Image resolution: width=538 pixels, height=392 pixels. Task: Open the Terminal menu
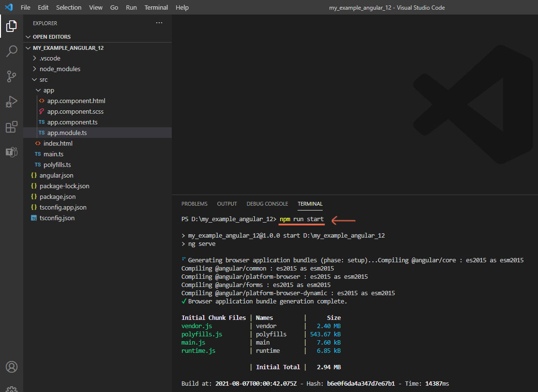pyautogui.click(x=156, y=7)
